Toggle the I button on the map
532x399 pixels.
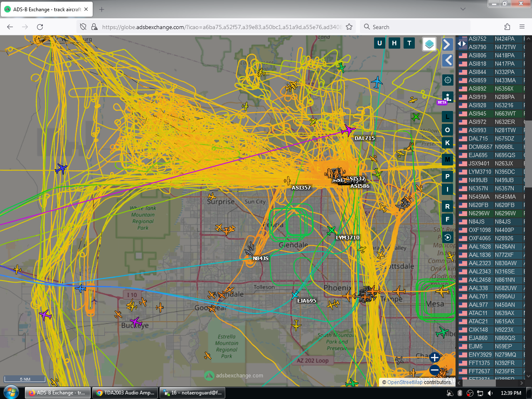point(447,189)
